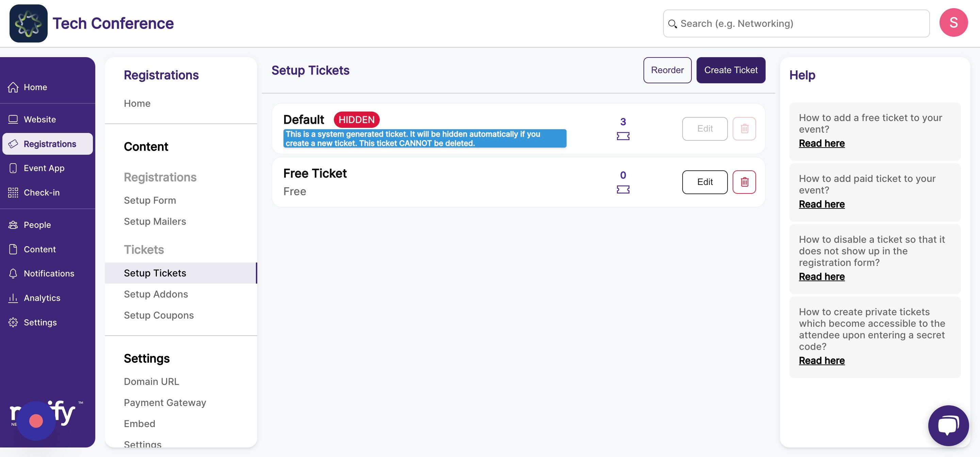The image size is (980, 457).
Task: Click the ticket count icon for Free Ticket
Action: (623, 189)
